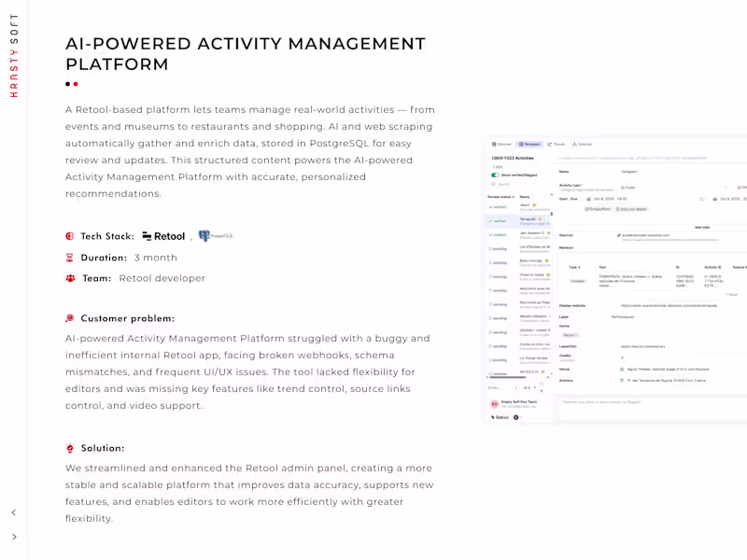Click the building icon beside the Venue field
Screen dimensions: 747x560
pos(622,369)
